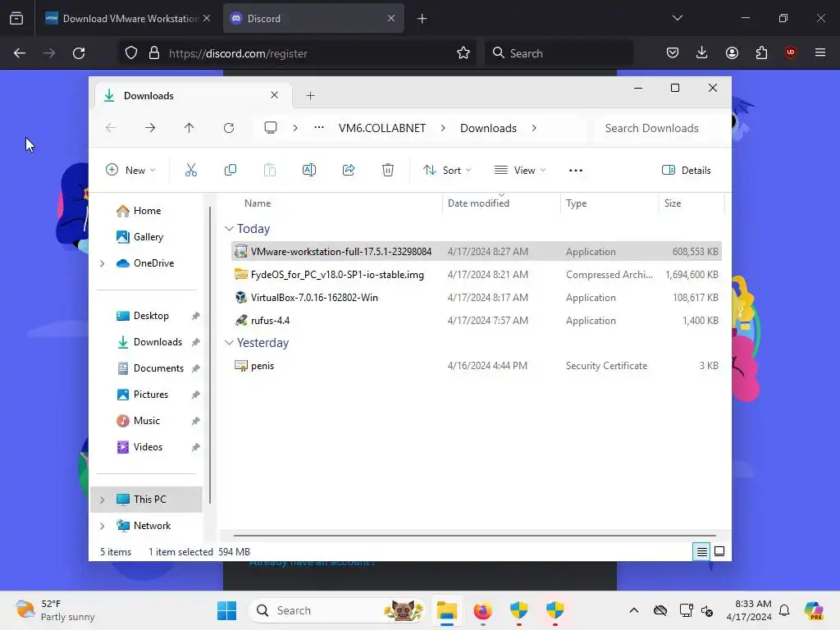Switch to large thumbnails view icon in status bar
840x630 pixels.
(x=719, y=551)
